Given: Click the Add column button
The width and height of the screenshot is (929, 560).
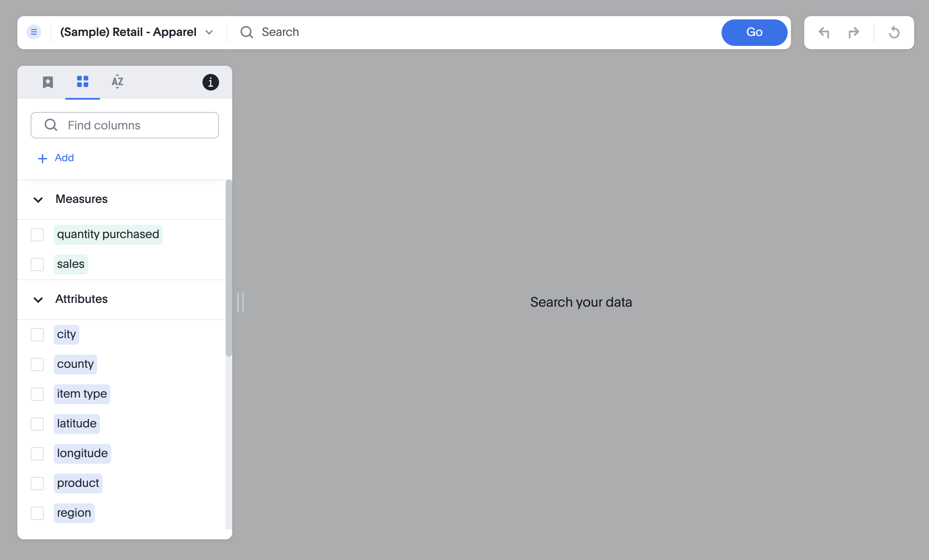Looking at the screenshot, I should coord(56,158).
